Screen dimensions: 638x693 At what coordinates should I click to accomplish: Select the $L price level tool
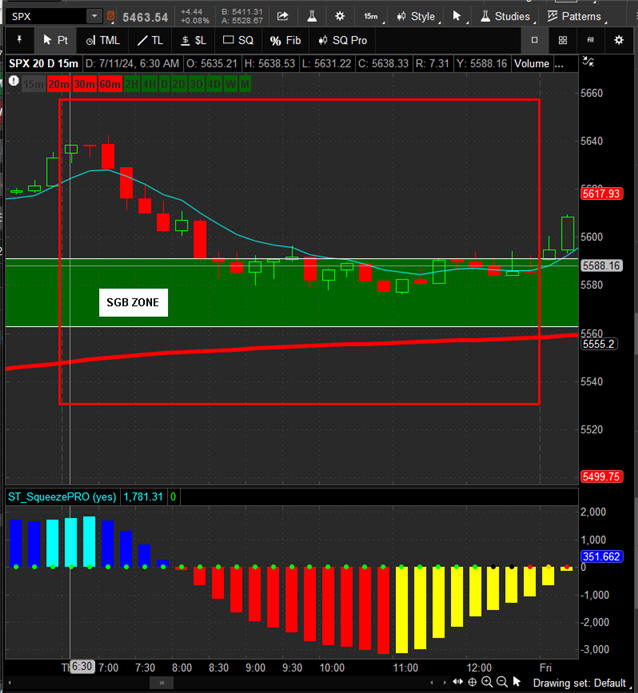(194, 40)
